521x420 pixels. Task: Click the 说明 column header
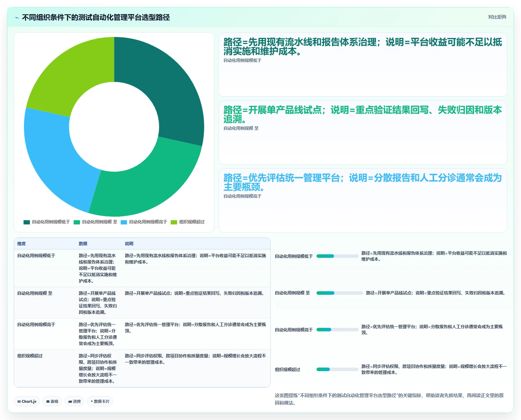pyautogui.click(x=129, y=243)
